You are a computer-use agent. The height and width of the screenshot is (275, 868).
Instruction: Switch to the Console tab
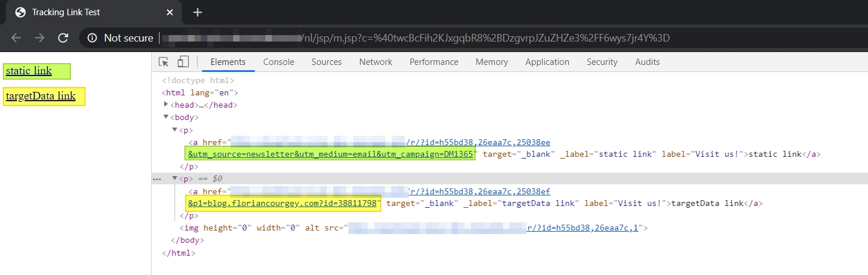click(278, 62)
